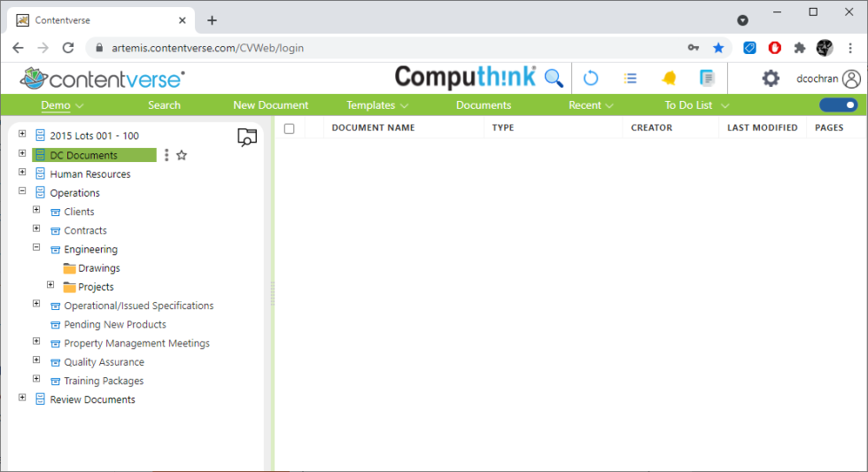The height and width of the screenshot is (472, 868).
Task: Expand the Human Resources cabinet
Action: [22, 174]
